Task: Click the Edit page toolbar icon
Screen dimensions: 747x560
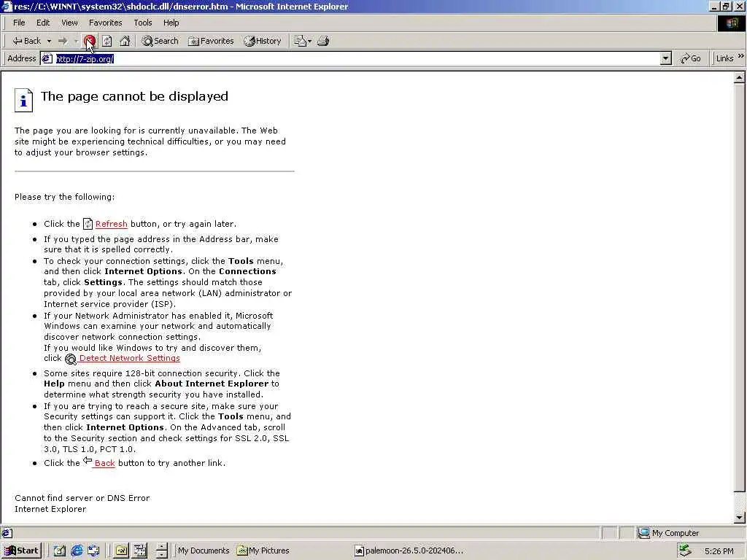Action: pyautogui.click(x=300, y=41)
